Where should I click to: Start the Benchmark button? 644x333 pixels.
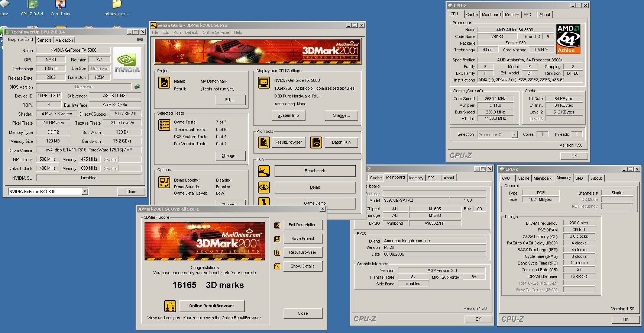click(x=315, y=171)
